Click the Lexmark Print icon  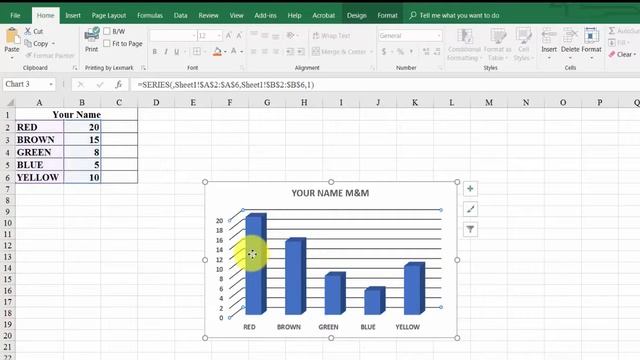click(x=91, y=35)
